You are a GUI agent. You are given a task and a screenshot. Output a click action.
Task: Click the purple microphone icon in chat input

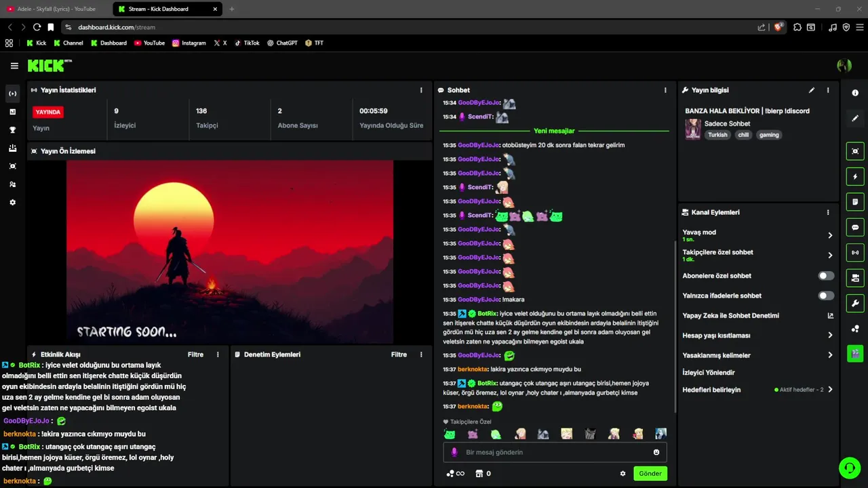(454, 452)
